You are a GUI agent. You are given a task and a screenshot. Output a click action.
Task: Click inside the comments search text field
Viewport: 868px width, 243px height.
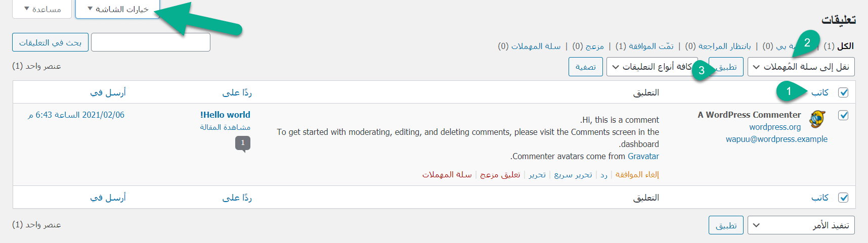point(150,42)
